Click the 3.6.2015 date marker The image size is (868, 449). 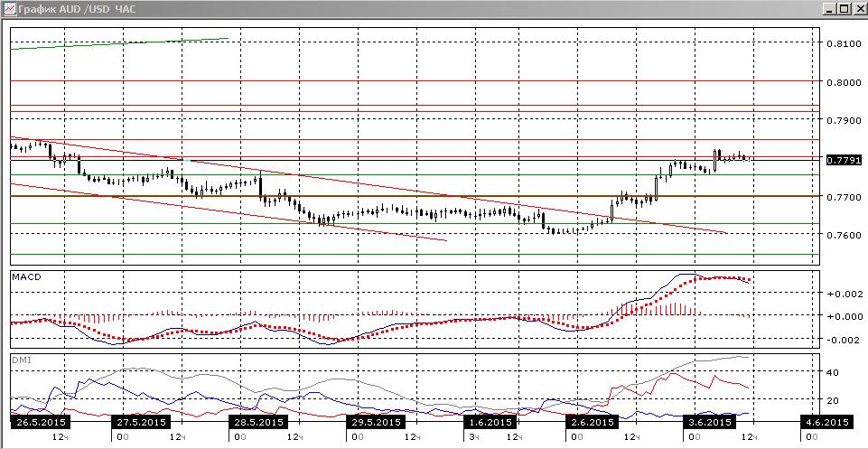point(707,422)
